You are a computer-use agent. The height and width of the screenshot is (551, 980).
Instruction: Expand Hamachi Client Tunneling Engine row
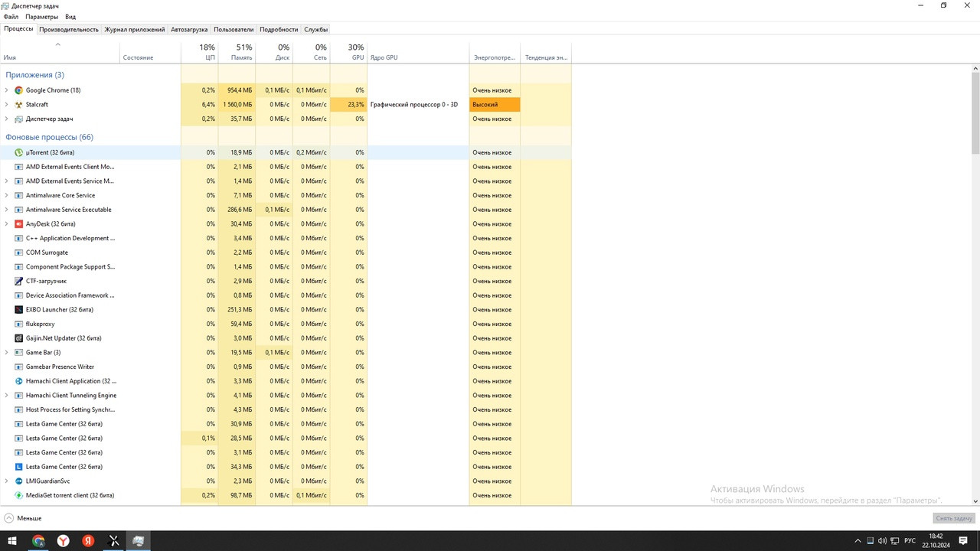tap(7, 395)
